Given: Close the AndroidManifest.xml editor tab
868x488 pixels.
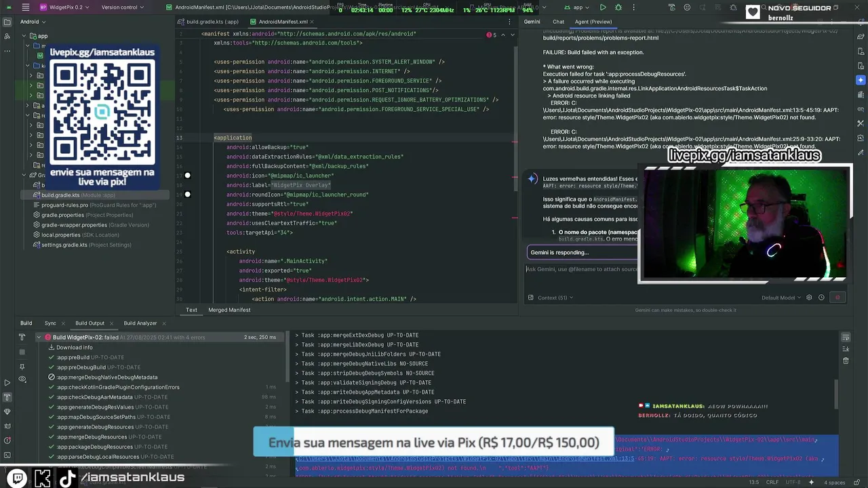Looking at the screenshot, I should 313,22.
